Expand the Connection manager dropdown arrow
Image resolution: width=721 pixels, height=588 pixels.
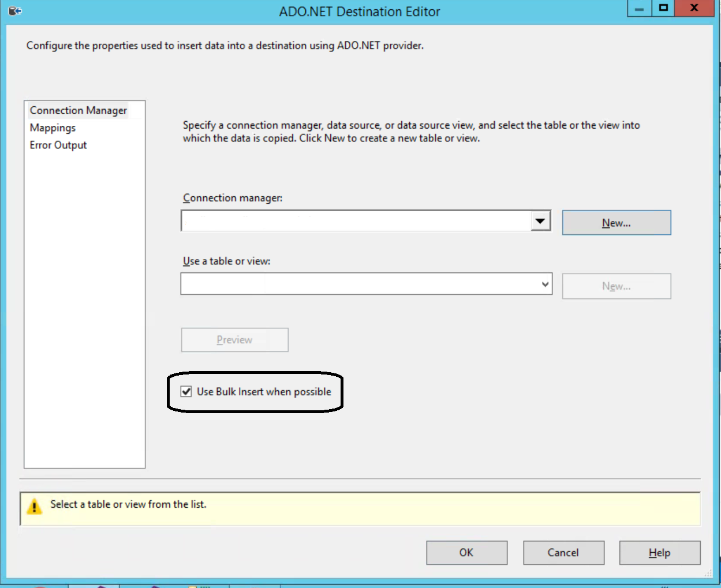pos(540,221)
